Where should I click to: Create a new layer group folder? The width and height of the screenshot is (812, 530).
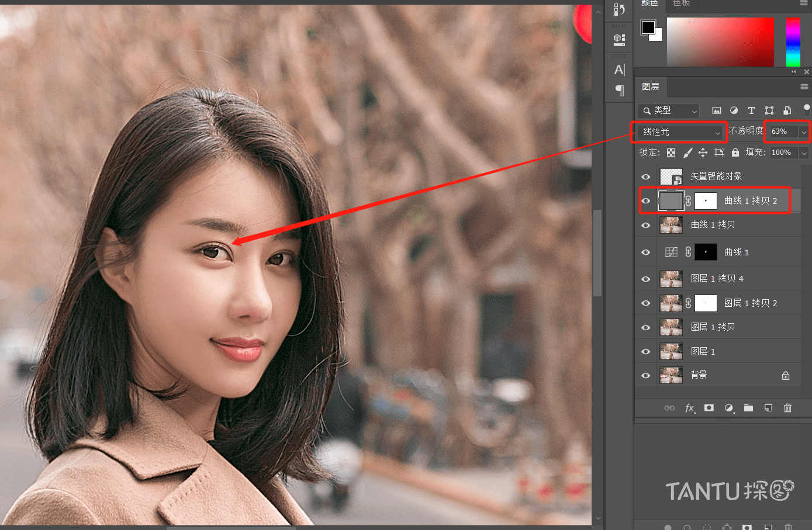coord(748,408)
